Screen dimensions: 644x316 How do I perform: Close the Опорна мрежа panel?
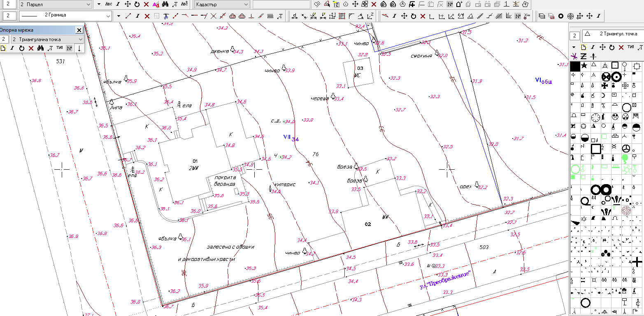pyautogui.click(x=79, y=30)
